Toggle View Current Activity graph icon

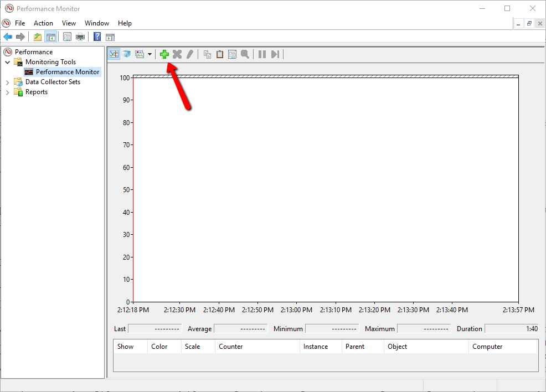(114, 54)
